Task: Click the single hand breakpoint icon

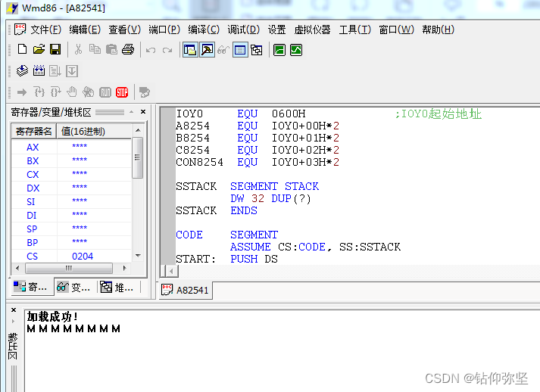Action: point(72,92)
